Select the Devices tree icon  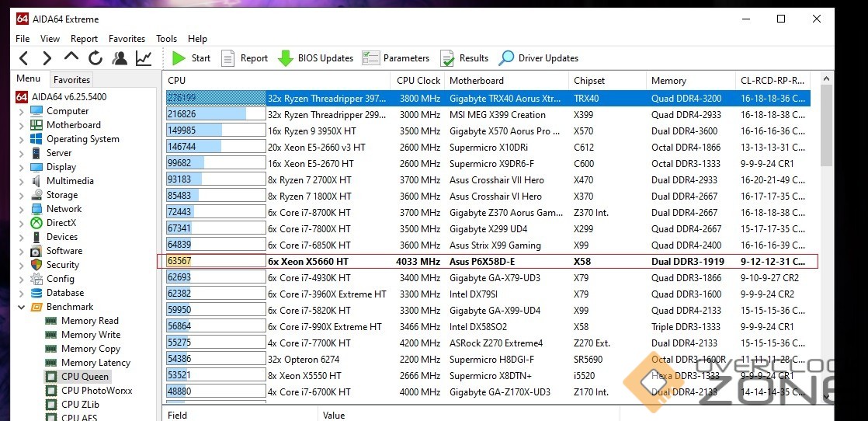pyautogui.click(x=36, y=237)
